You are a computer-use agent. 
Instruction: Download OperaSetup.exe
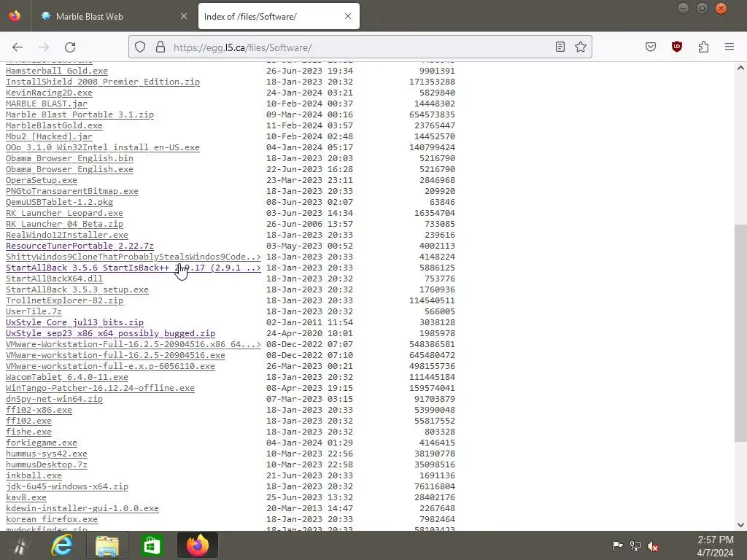click(42, 181)
